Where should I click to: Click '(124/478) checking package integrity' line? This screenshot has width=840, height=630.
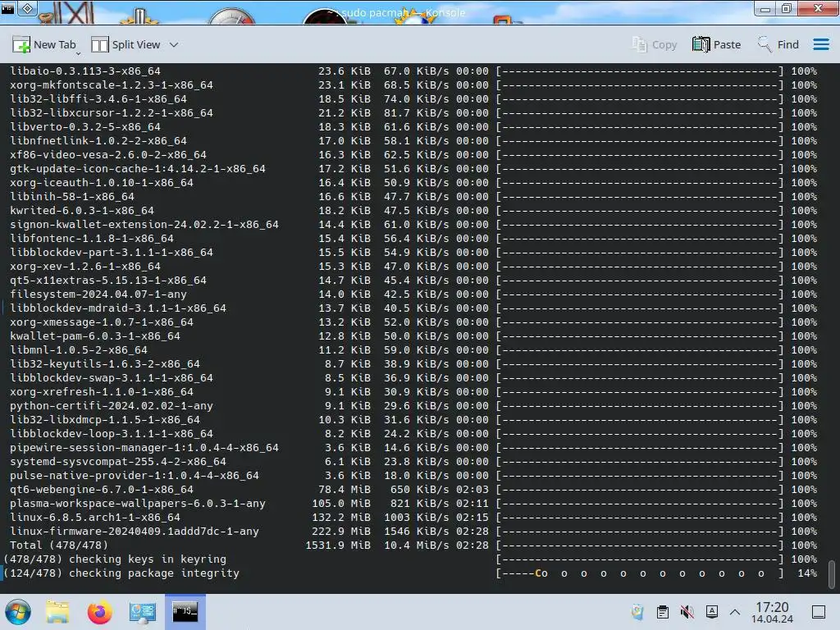(121, 573)
